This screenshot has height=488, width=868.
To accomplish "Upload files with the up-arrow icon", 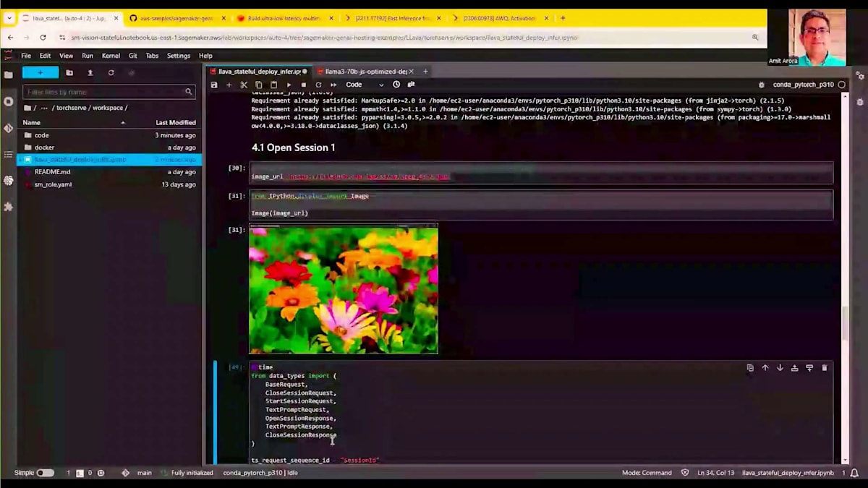I will (90, 73).
